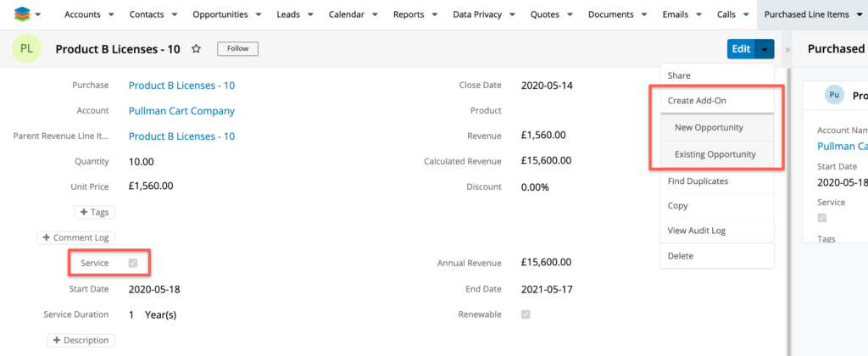Image resolution: width=868 pixels, height=356 pixels.
Task: Select Delete from actions menu
Action: [x=717, y=256]
